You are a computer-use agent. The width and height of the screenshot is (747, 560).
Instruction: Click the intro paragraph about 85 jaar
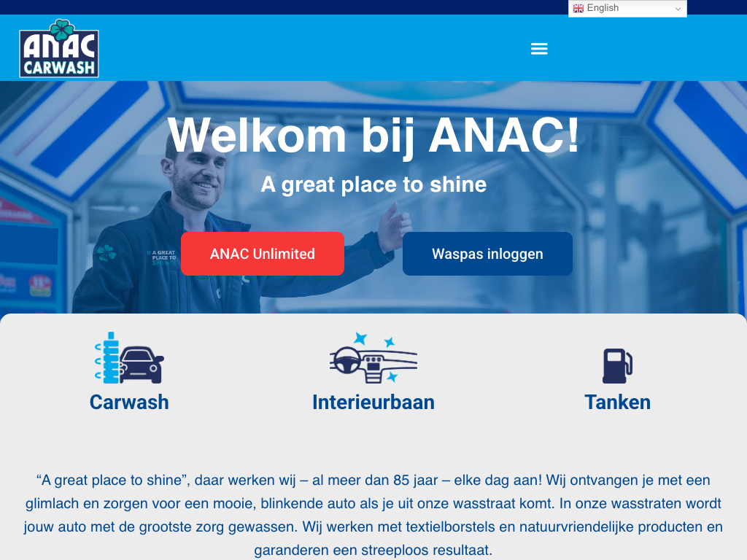point(373,515)
